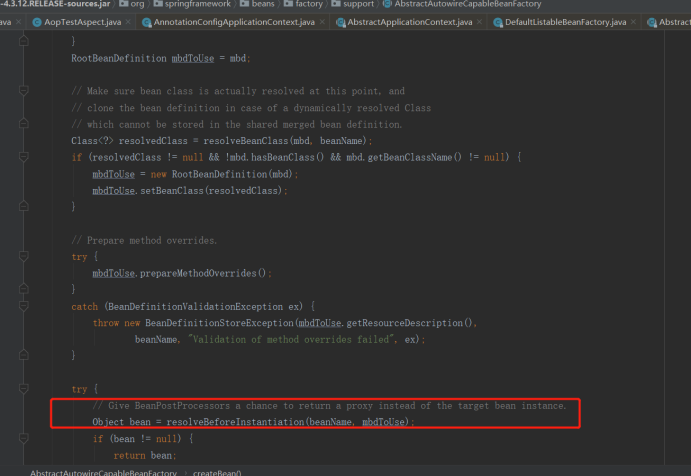Click createBean() in bottom breadcrumb
Image resolution: width=691 pixels, height=476 pixels.
pos(217,472)
